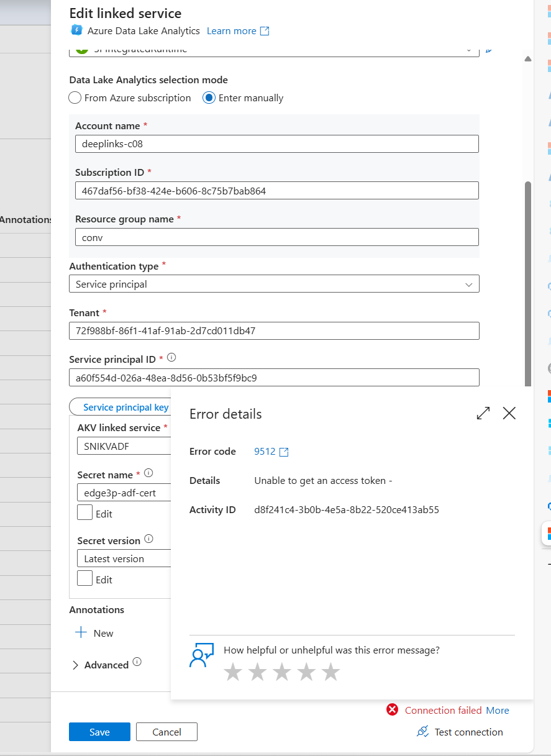
Task: Rate error message four stars
Action: (306, 672)
